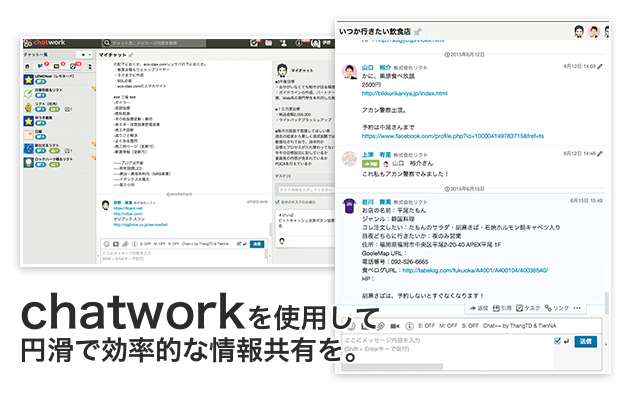
Task: Toggle M: OFF in left message toolbar
Action: pyautogui.click(x=160, y=244)
